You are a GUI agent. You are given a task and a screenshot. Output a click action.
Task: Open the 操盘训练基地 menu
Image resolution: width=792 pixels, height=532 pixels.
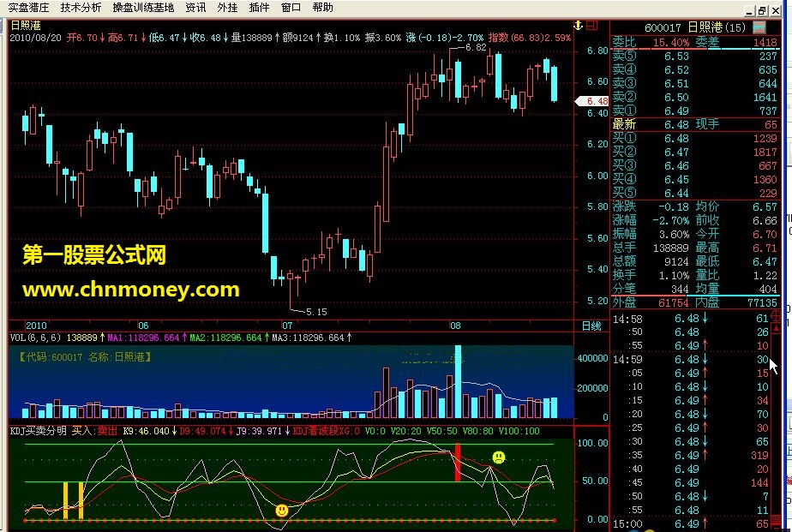pyautogui.click(x=143, y=8)
